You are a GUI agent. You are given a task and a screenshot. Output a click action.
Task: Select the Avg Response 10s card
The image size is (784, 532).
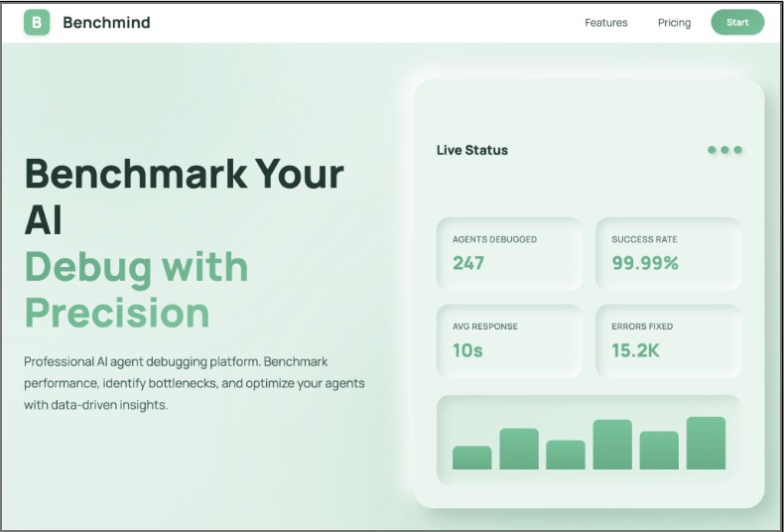509,341
